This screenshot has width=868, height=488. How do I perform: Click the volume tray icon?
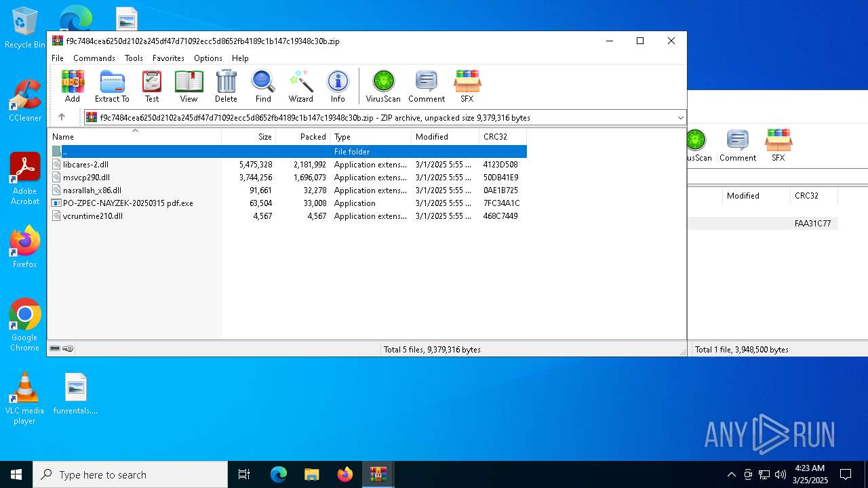[x=781, y=474]
